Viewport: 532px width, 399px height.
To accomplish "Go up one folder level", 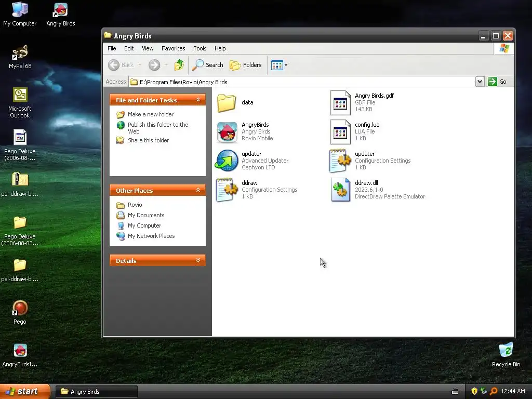I will click(179, 65).
